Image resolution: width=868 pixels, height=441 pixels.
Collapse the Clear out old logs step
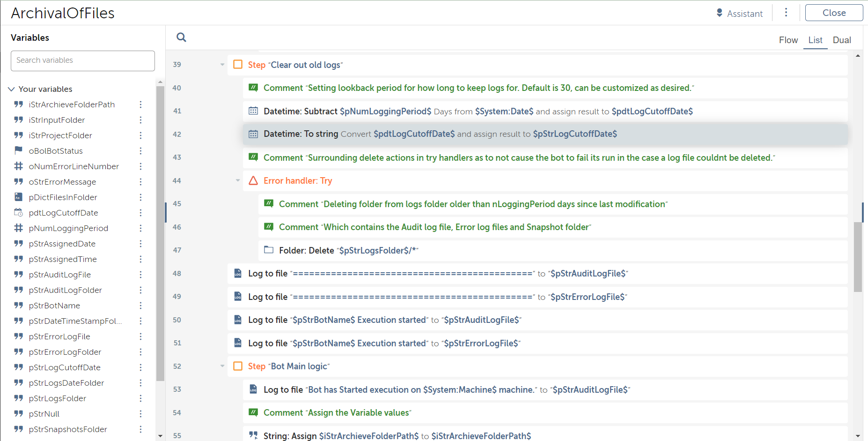pos(222,65)
